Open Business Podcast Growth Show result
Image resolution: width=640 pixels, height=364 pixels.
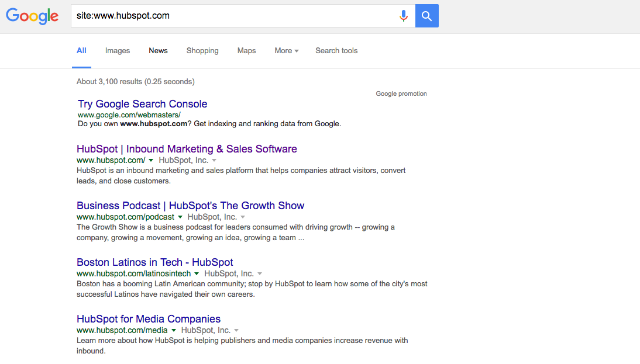pyautogui.click(x=190, y=206)
